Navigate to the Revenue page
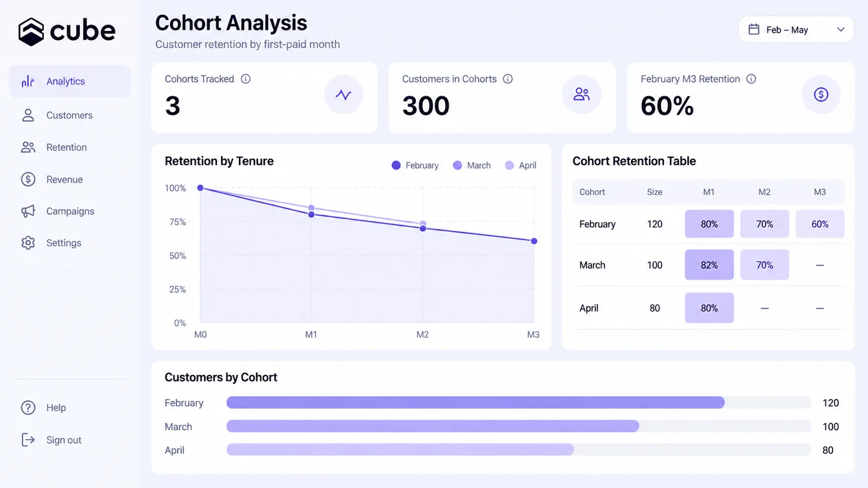The height and width of the screenshot is (488, 868). [x=65, y=179]
